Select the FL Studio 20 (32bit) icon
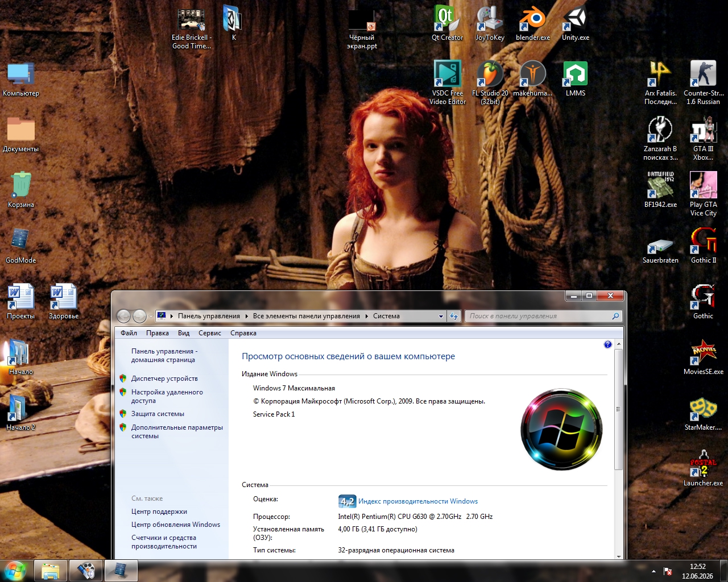The image size is (728, 582). tap(490, 82)
